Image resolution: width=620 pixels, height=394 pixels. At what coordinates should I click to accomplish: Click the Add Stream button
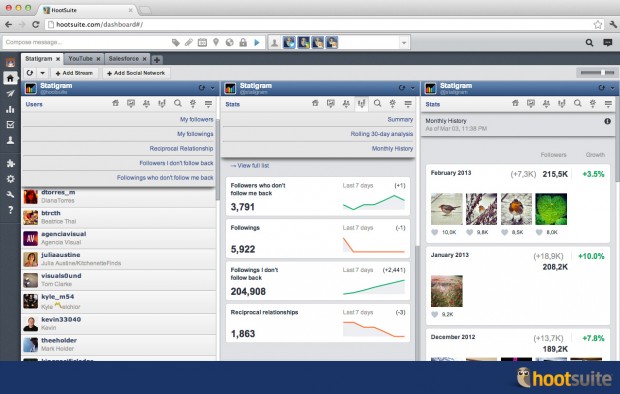[x=74, y=73]
